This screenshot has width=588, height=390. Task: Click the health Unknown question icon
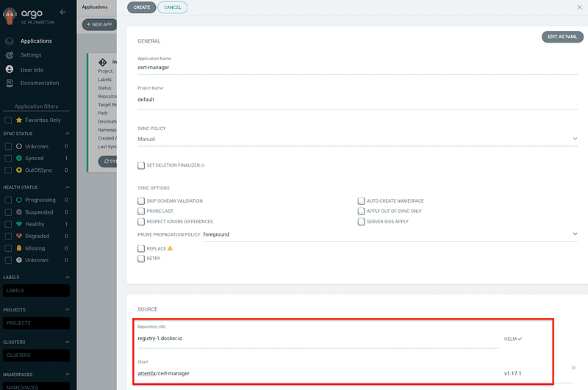click(x=19, y=260)
